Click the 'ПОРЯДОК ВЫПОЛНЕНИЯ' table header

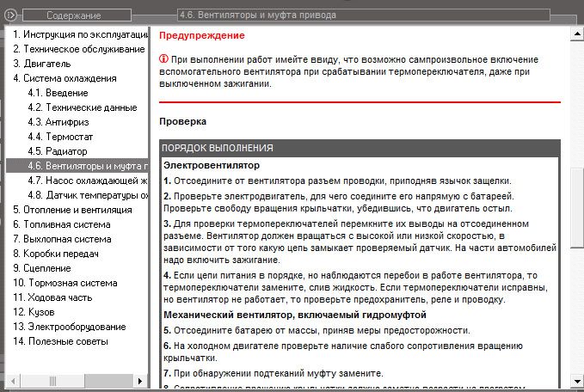pyautogui.click(x=360, y=148)
